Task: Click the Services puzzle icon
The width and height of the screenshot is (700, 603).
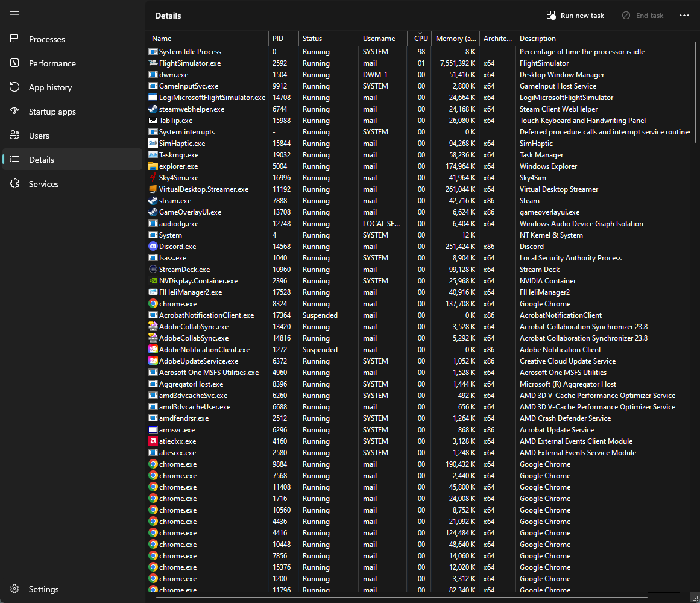Action: 14,183
